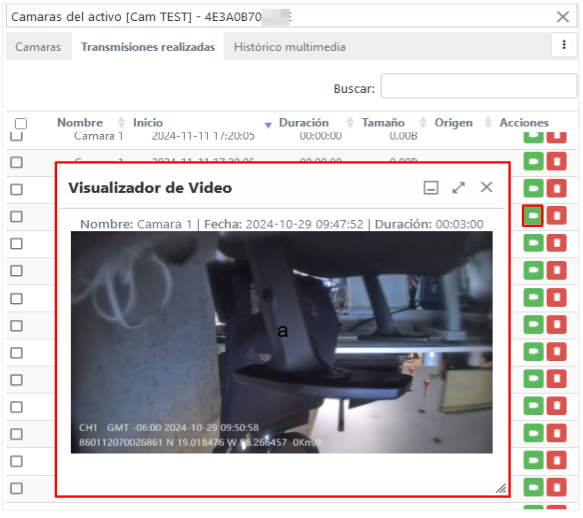583x518 pixels.
Task: Open the Histórico multimedia tab
Action: tap(290, 47)
